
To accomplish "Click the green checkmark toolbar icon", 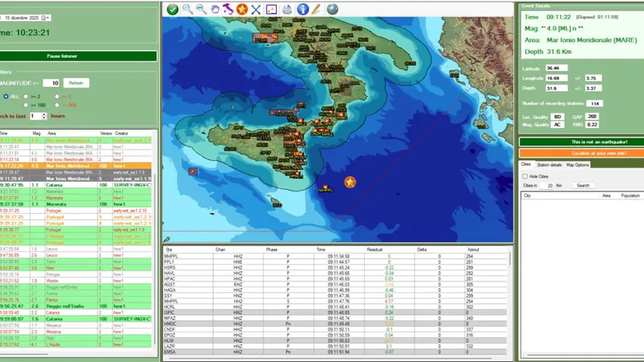I will (172, 10).
